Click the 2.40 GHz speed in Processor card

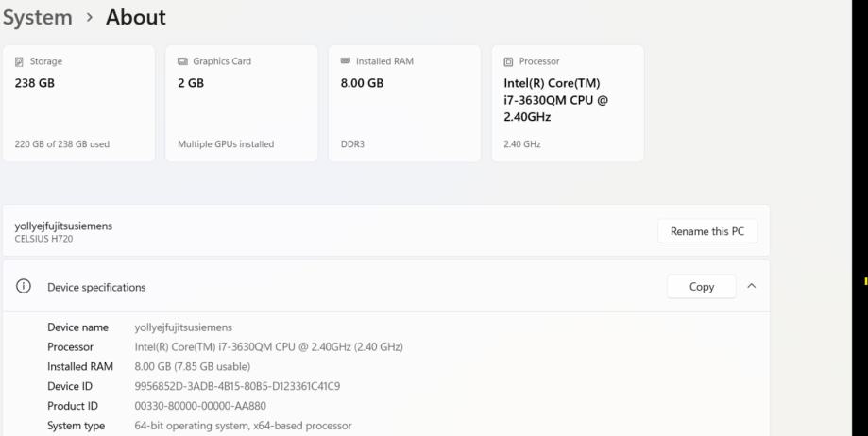point(522,144)
